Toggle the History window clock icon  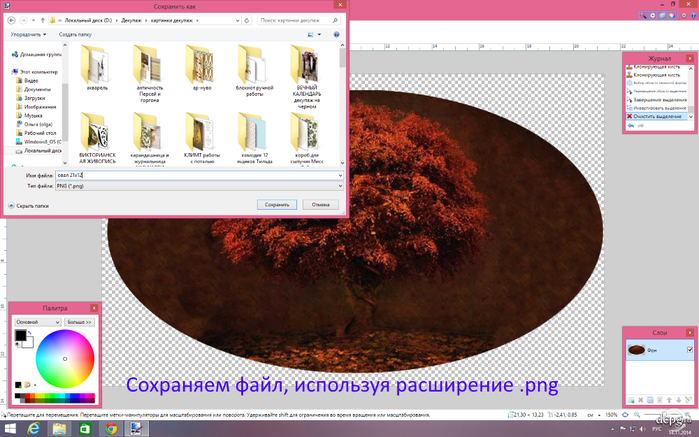653,15
